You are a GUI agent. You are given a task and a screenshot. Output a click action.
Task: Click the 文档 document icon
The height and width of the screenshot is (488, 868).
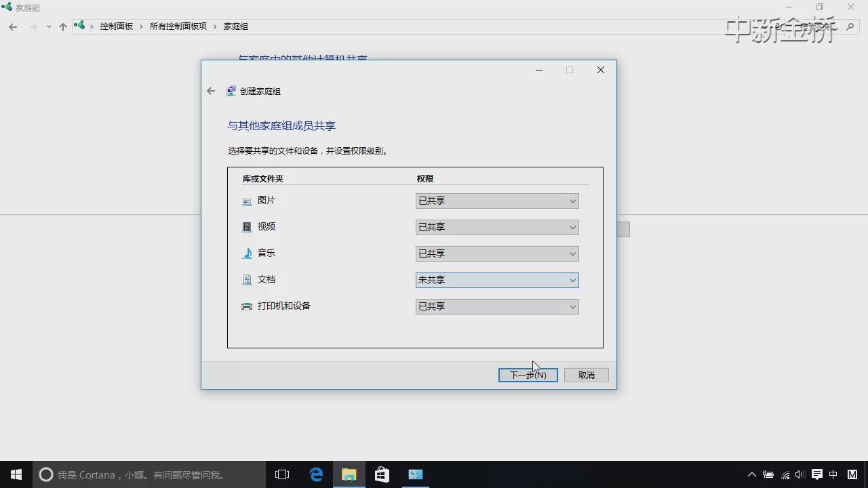pyautogui.click(x=247, y=280)
